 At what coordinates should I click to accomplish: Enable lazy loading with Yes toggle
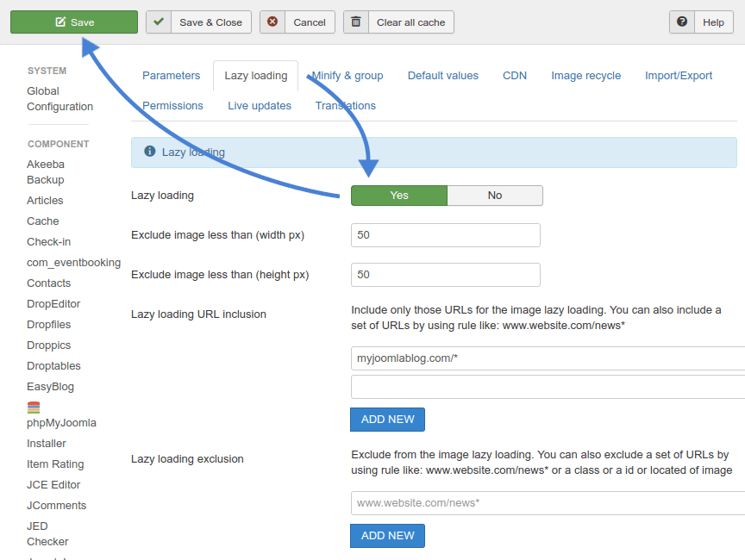click(x=399, y=196)
